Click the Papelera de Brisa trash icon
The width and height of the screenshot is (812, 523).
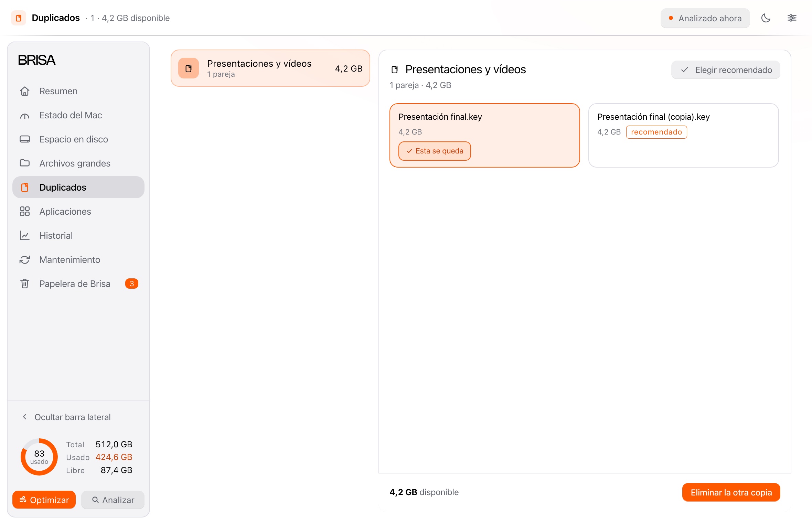25,284
